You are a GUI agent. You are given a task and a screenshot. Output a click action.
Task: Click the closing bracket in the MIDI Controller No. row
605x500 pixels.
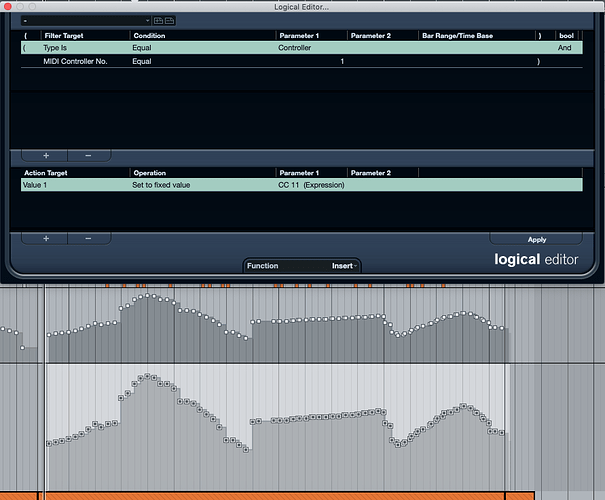(x=538, y=61)
